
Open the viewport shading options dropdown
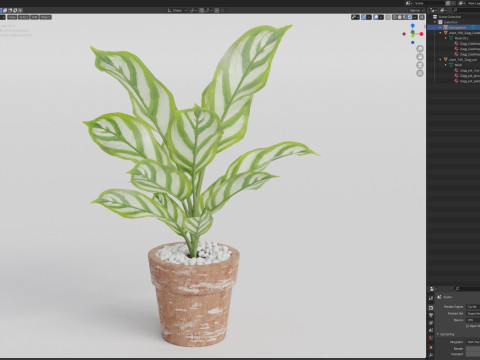pos(415,17)
